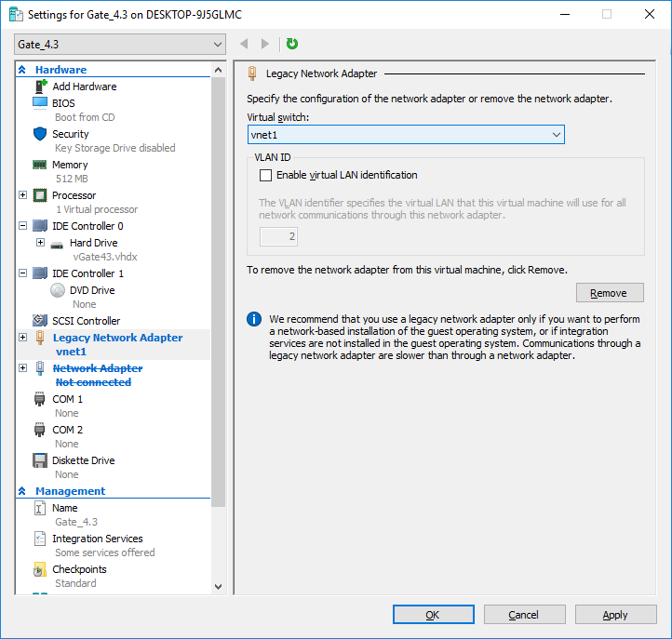
Task: Open the Security settings item
Action: (71, 134)
